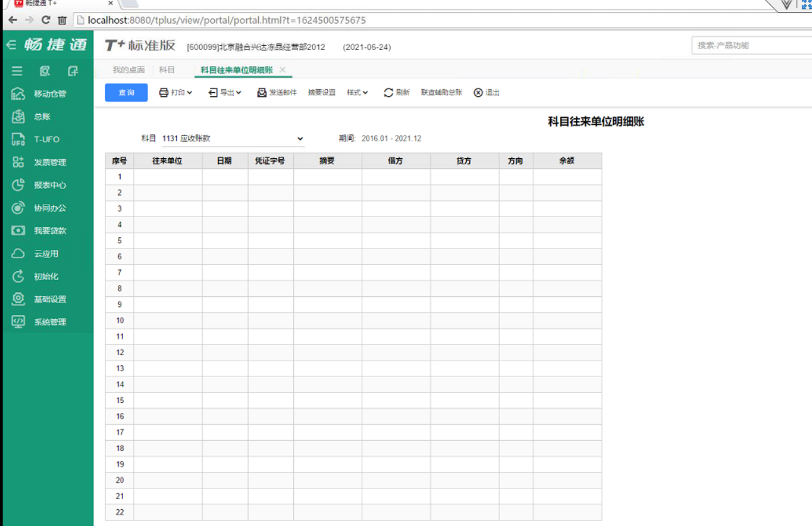Image resolution: width=812 pixels, height=526 pixels.
Task: Click the blue 查询 button
Action: coord(126,92)
